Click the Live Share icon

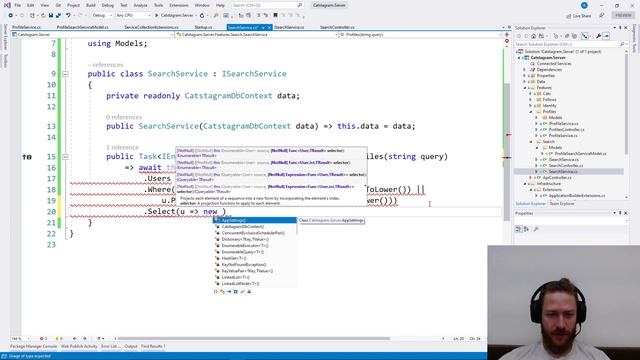coord(569,16)
